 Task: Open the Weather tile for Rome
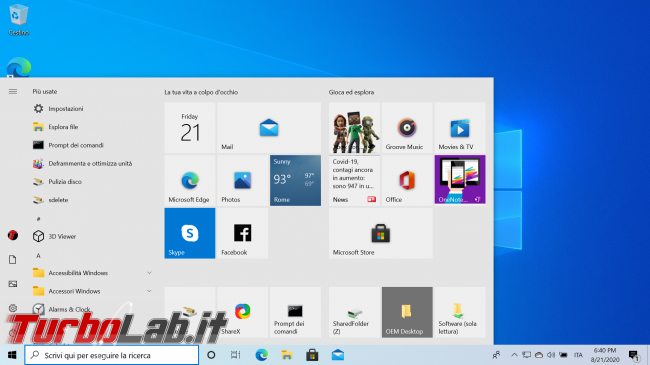(x=295, y=180)
